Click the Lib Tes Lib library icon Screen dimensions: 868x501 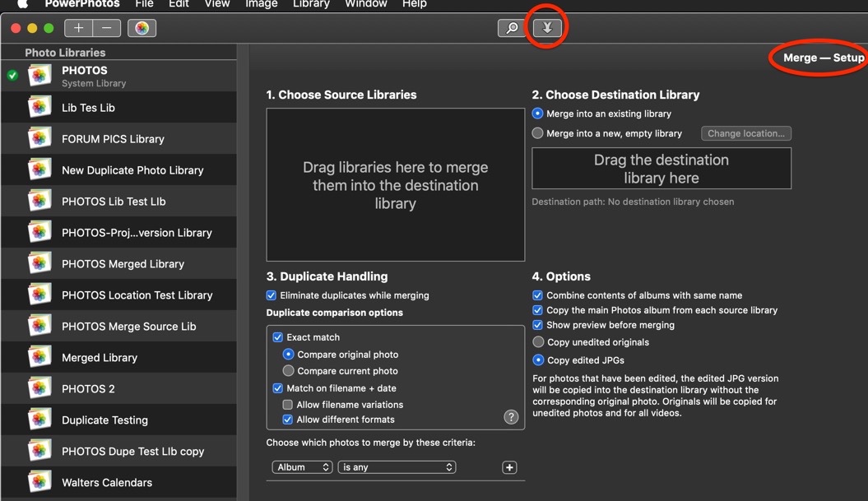[39, 108]
